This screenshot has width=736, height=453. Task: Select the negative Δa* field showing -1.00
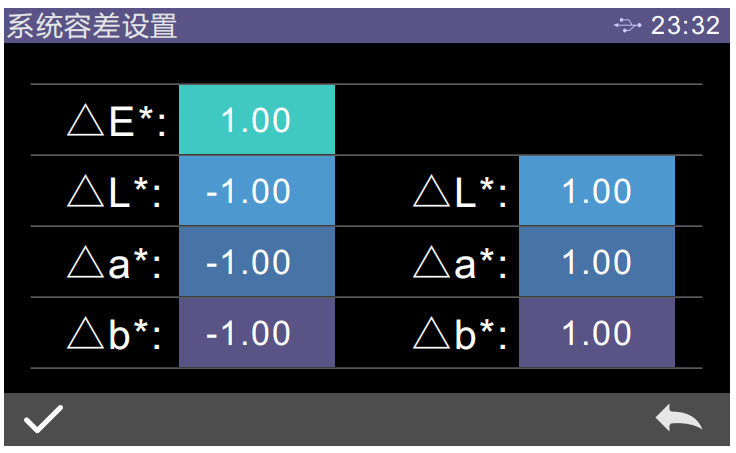[x=256, y=262]
